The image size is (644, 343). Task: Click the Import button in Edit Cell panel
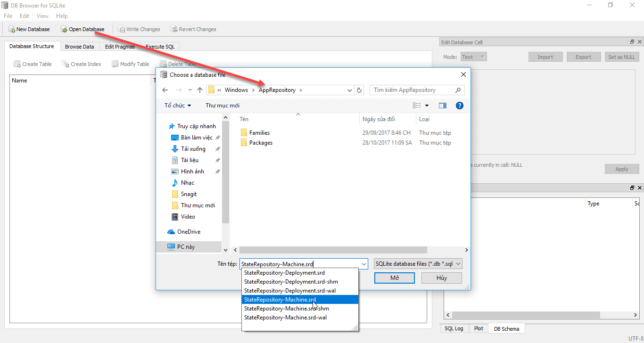tap(545, 57)
